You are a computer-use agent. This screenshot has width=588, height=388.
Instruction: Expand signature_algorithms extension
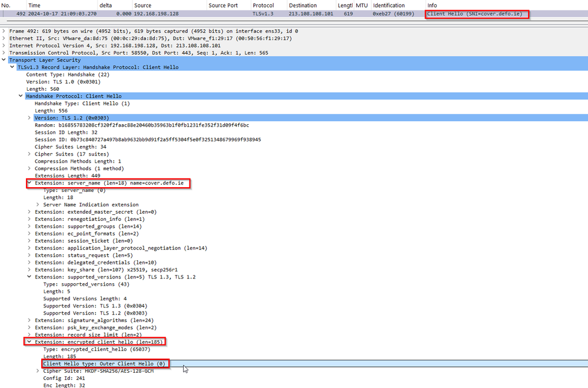pos(29,320)
